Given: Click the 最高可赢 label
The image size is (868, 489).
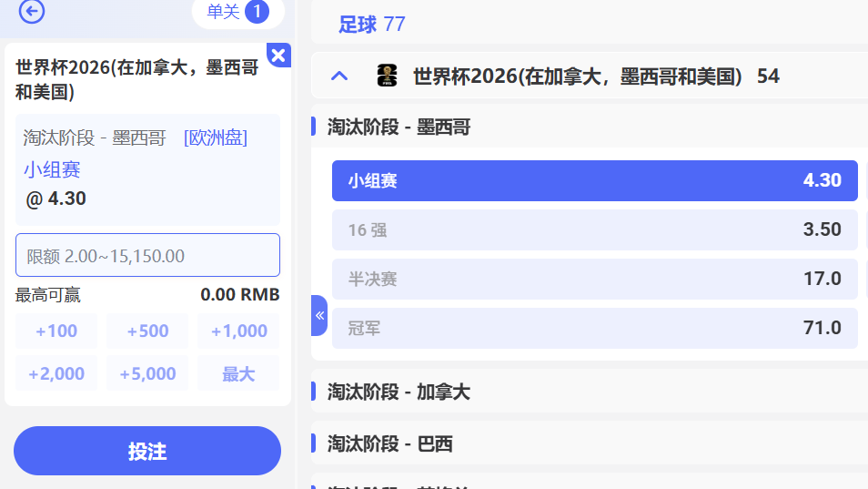Looking at the screenshot, I should click(x=47, y=295).
